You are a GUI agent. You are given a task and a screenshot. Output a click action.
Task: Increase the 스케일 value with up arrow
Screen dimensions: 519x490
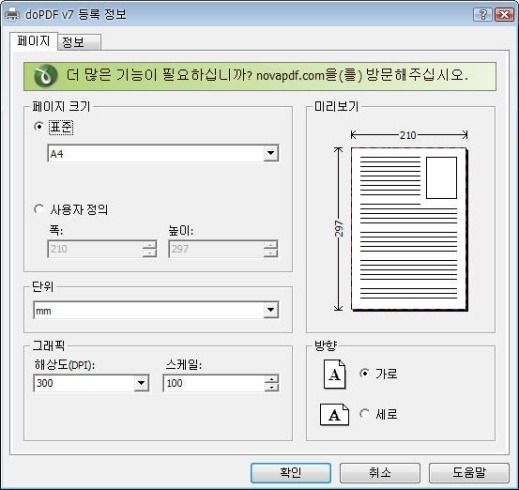pyautogui.click(x=272, y=379)
